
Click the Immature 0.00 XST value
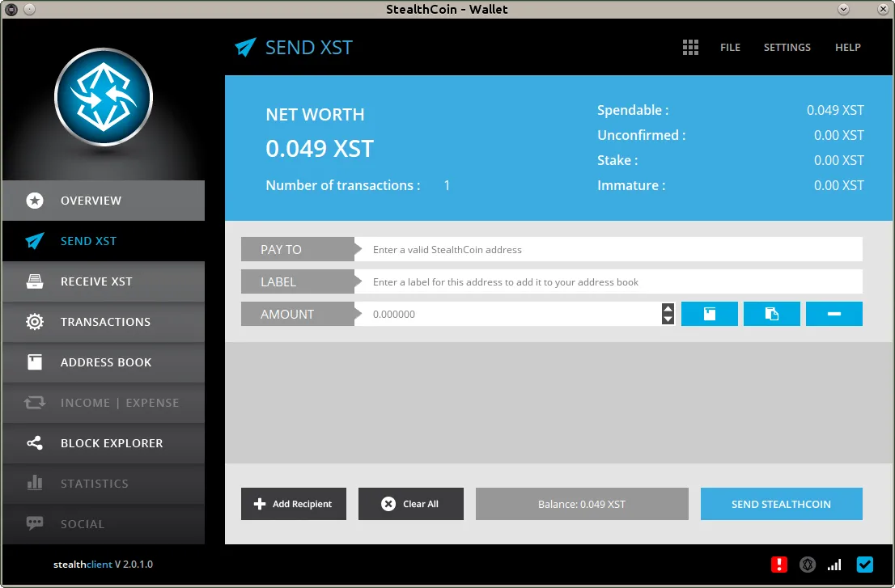pyautogui.click(x=839, y=185)
